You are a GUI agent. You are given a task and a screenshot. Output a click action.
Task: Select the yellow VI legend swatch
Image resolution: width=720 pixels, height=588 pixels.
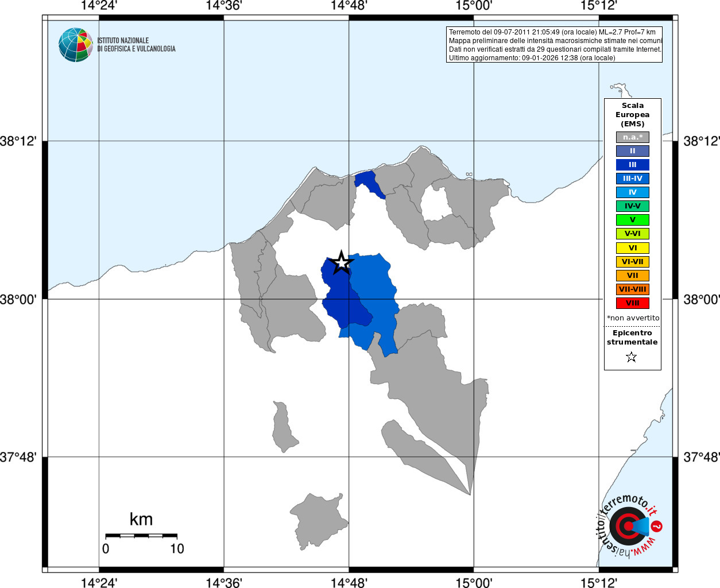(633, 248)
